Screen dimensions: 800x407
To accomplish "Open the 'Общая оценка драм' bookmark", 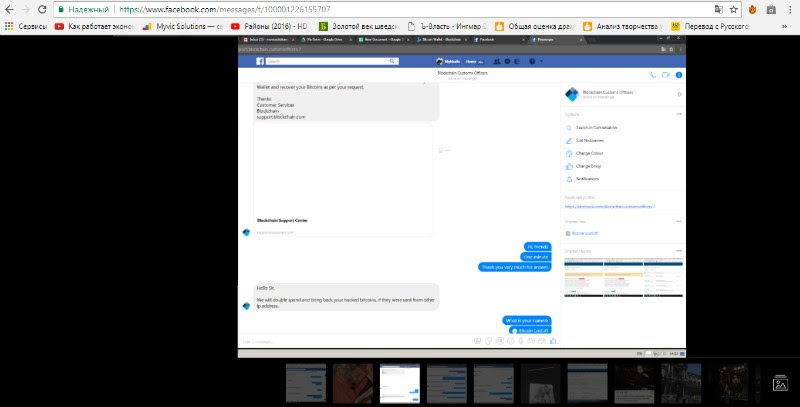I will point(535,26).
